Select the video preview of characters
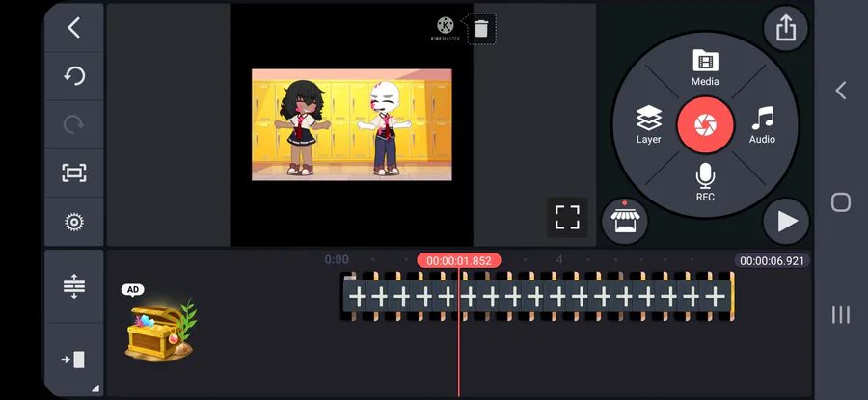 pos(351,125)
